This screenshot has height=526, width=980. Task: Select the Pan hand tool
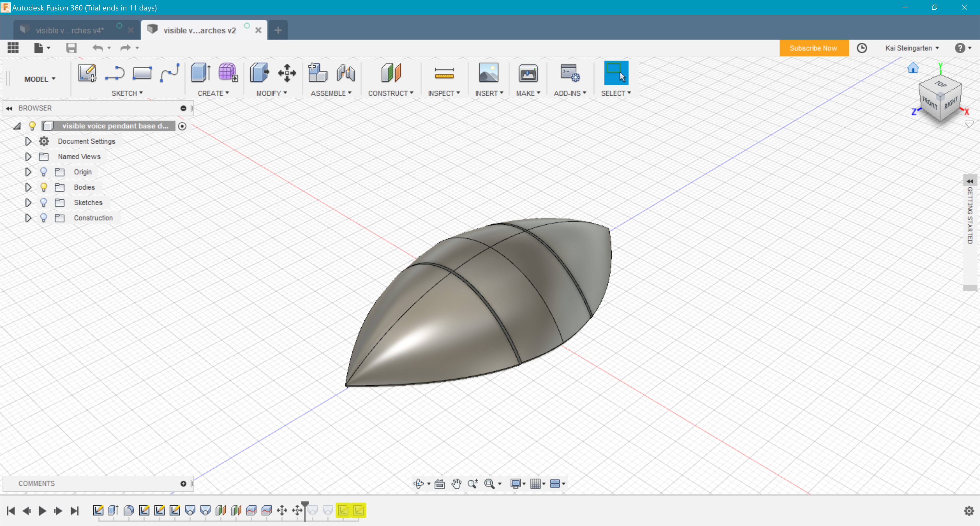pos(456,483)
